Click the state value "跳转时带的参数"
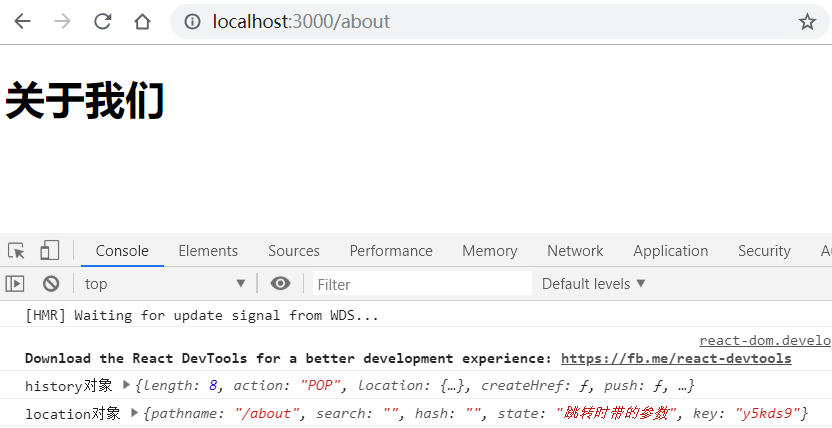Image resolution: width=832 pixels, height=428 pixels. tap(616, 413)
